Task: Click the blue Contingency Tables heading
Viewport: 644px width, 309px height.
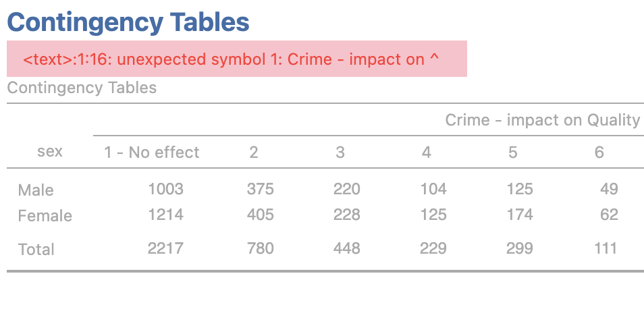Action: click(x=128, y=22)
